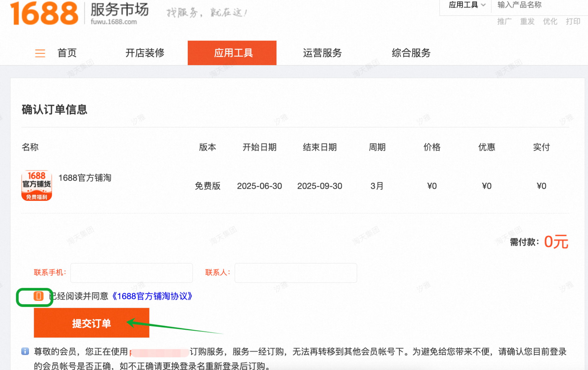
Task: Click the 免费版 version cell
Action: coord(208,186)
